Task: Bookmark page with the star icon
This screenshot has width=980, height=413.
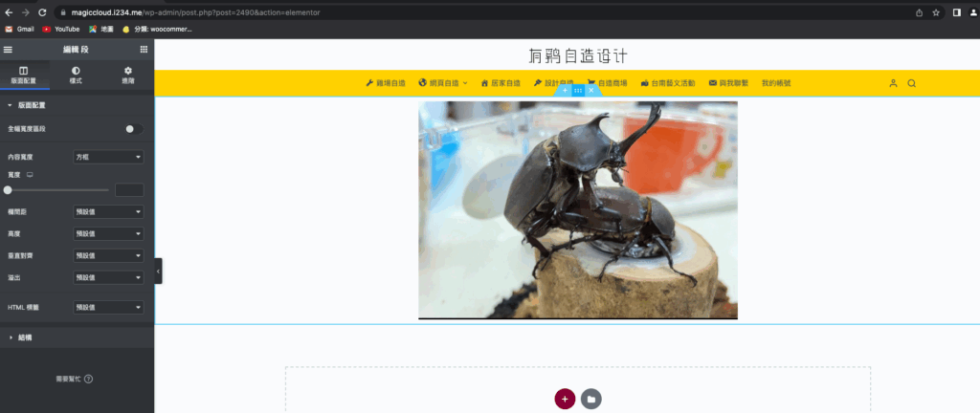Action: coord(936,12)
